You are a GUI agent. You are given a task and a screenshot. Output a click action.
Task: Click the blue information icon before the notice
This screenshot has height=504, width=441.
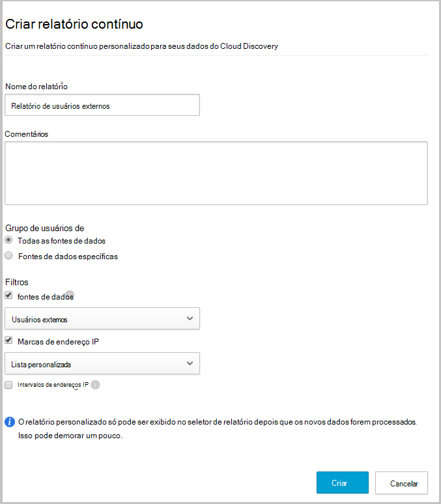[x=10, y=422]
